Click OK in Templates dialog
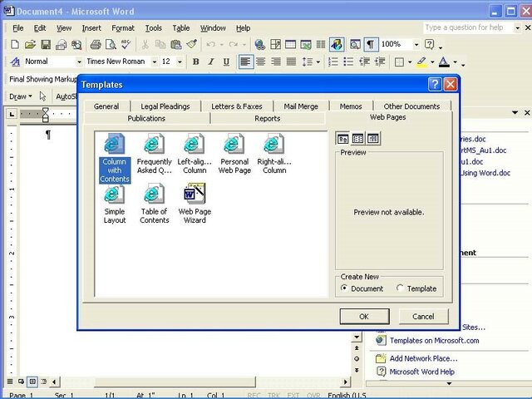 pos(364,316)
